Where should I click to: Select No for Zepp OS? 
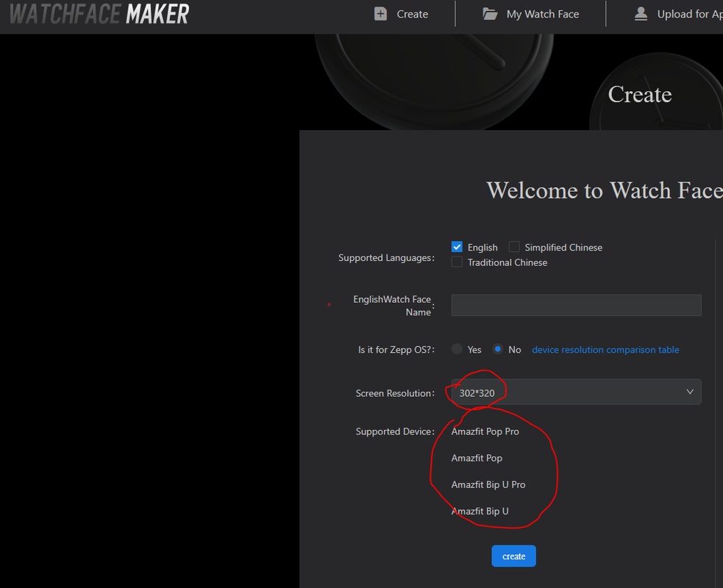tap(498, 349)
